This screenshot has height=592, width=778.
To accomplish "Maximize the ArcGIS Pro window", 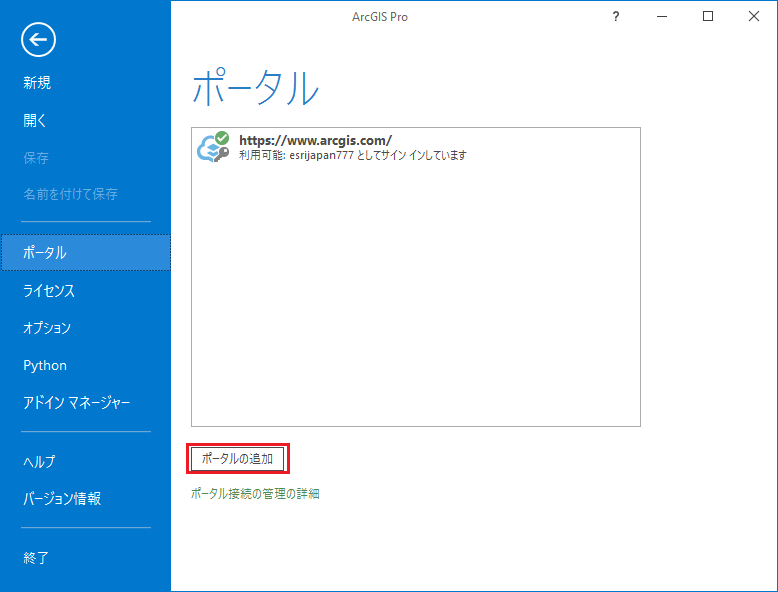I will [x=708, y=16].
